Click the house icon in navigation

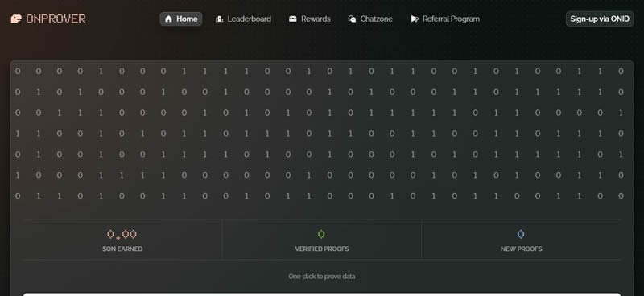point(168,18)
